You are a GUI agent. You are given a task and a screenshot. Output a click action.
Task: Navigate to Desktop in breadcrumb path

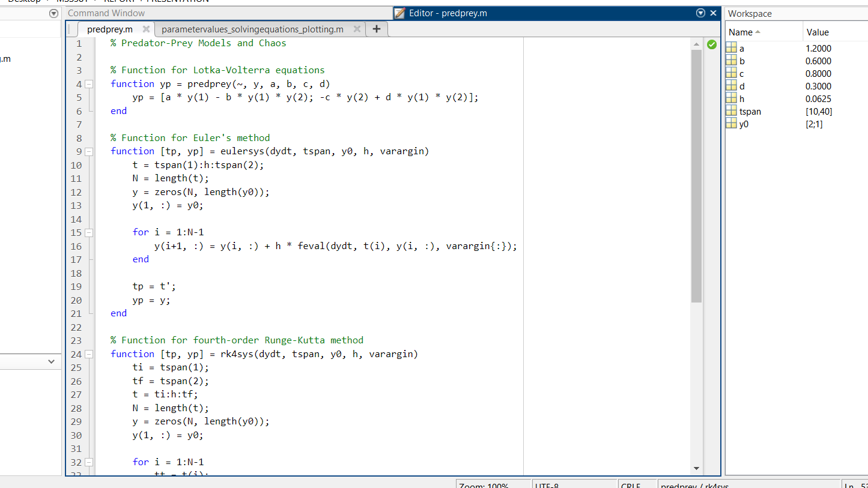click(23, 2)
